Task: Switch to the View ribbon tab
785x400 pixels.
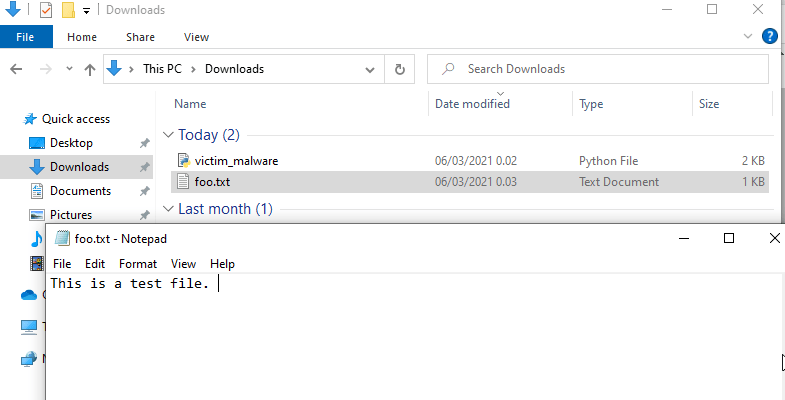Action: point(196,37)
